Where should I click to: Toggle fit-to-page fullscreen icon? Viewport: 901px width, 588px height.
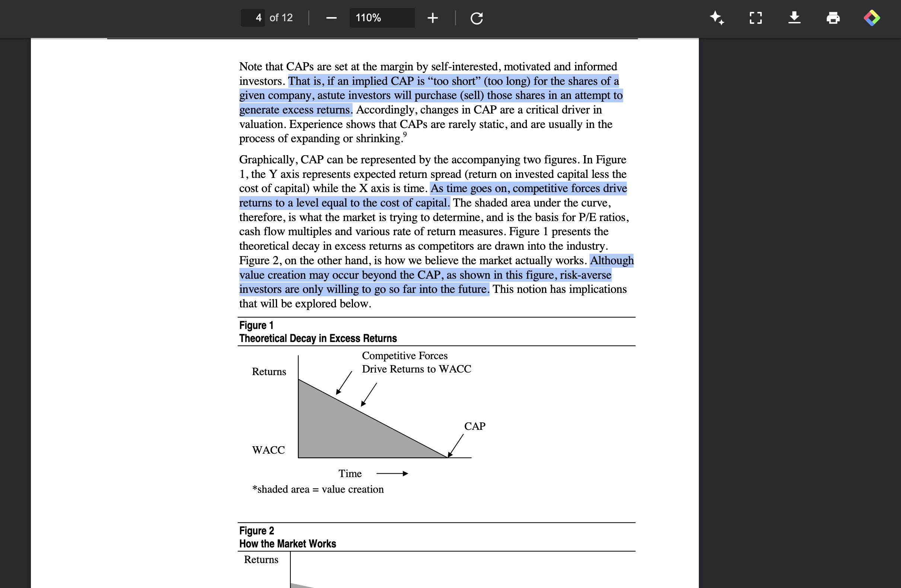point(756,18)
